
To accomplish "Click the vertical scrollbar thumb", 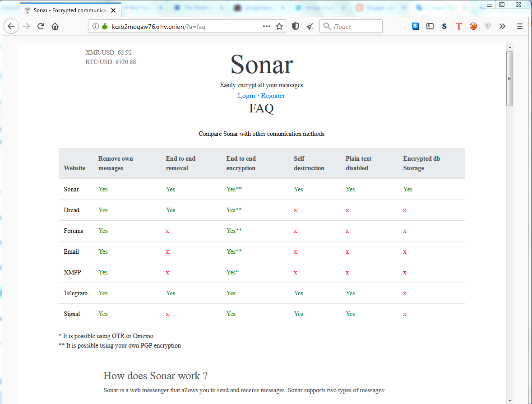I will (509, 79).
